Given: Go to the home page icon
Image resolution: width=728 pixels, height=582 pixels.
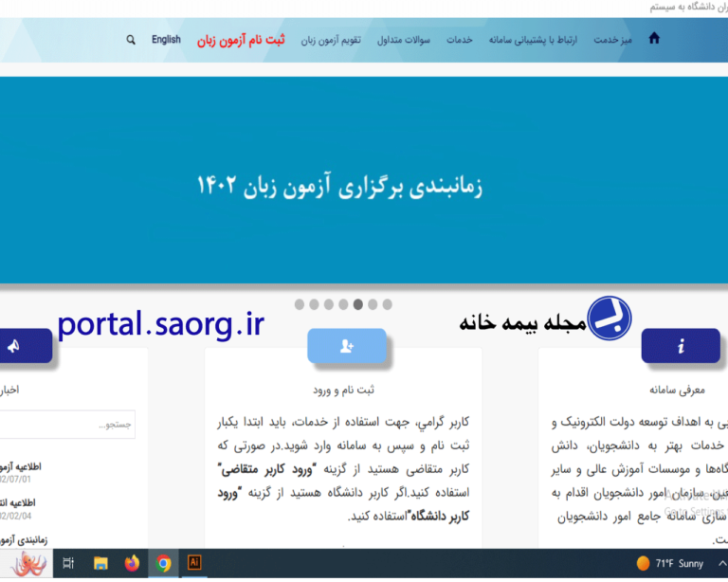Looking at the screenshot, I should pyautogui.click(x=654, y=38).
